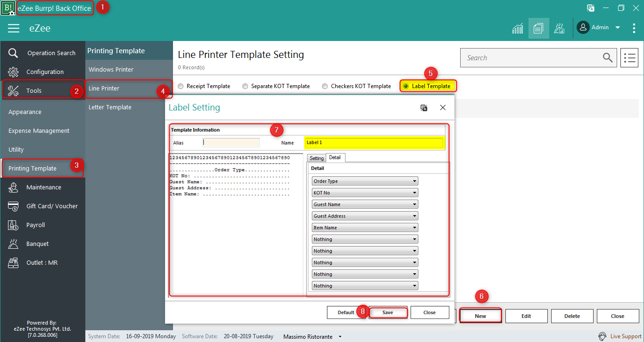
Task: Click the bar chart dashboard icon
Action: [x=518, y=28]
